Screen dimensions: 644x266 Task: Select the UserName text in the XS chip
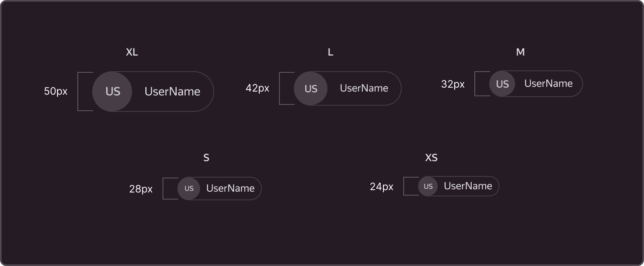pyautogui.click(x=468, y=186)
